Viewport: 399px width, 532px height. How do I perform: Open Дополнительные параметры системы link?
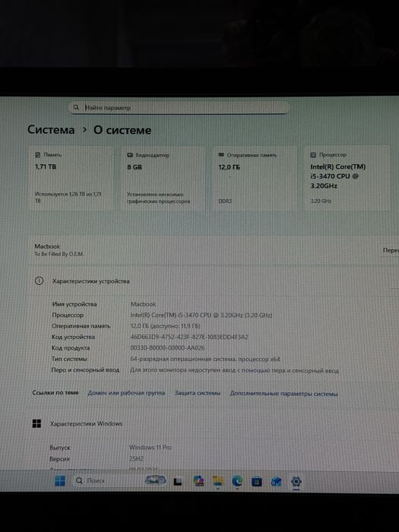(x=283, y=394)
